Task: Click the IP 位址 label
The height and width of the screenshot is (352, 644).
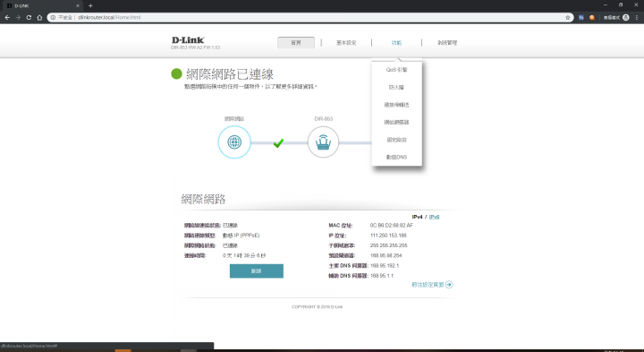Action: pyautogui.click(x=337, y=236)
